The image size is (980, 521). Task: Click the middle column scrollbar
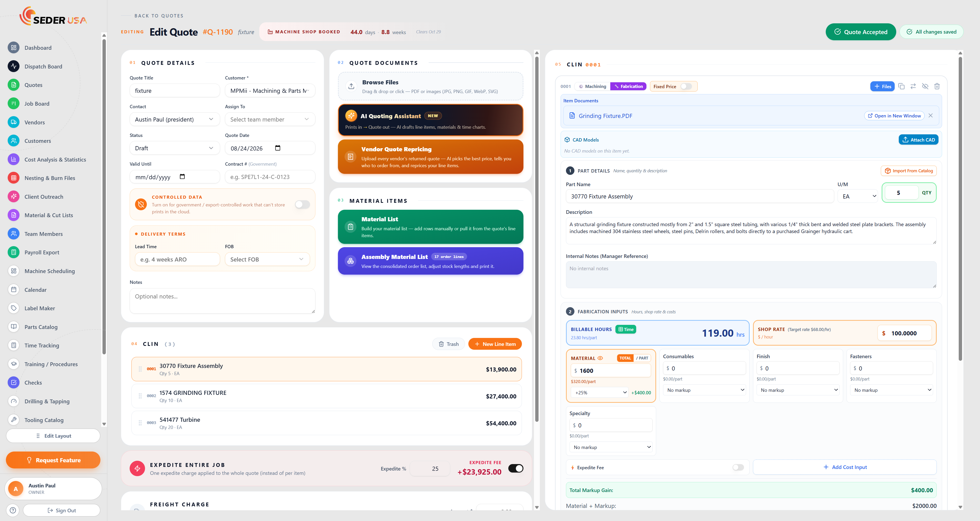[537, 239]
